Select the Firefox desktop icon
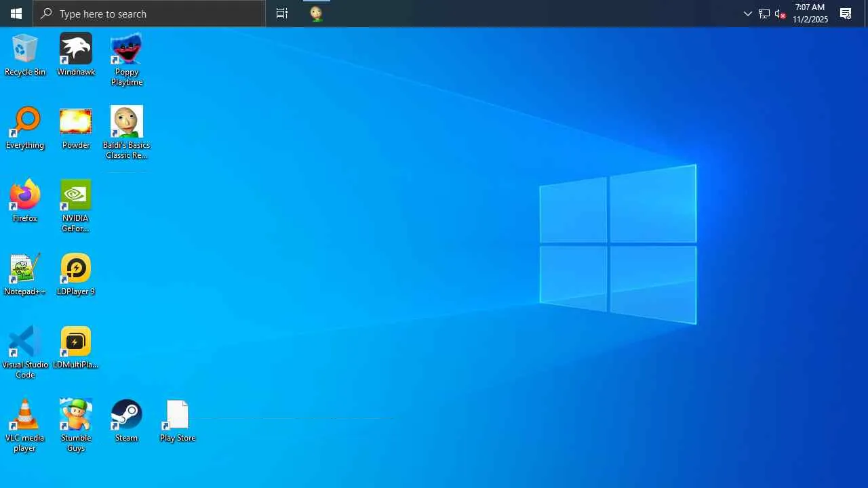 coord(25,201)
